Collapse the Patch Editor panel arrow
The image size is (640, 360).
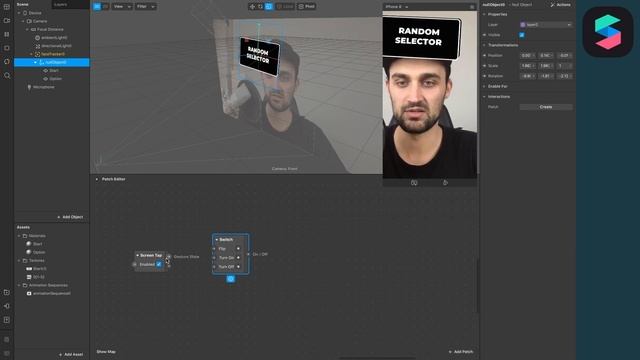click(97, 179)
